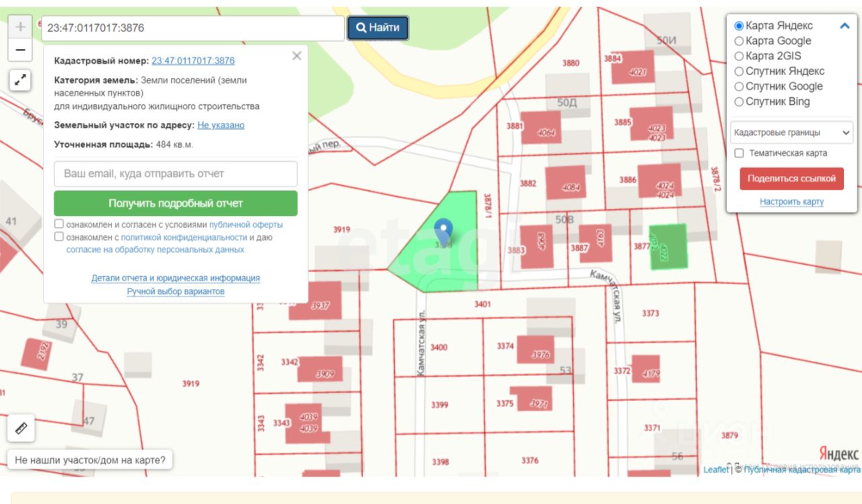Toggle fullscreen map with the expand arrows icon
Image resolution: width=862 pixels, height=504 pixels.
20,80
